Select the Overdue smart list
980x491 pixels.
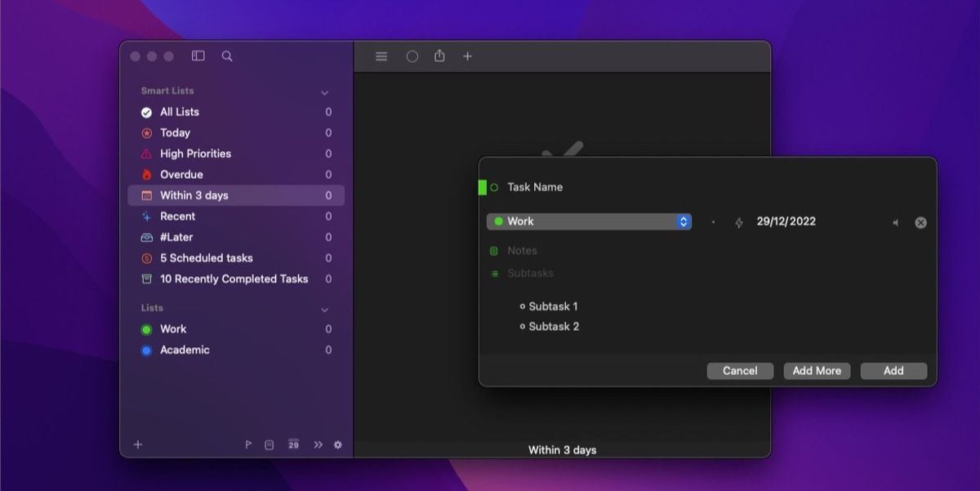coord(181,174)
